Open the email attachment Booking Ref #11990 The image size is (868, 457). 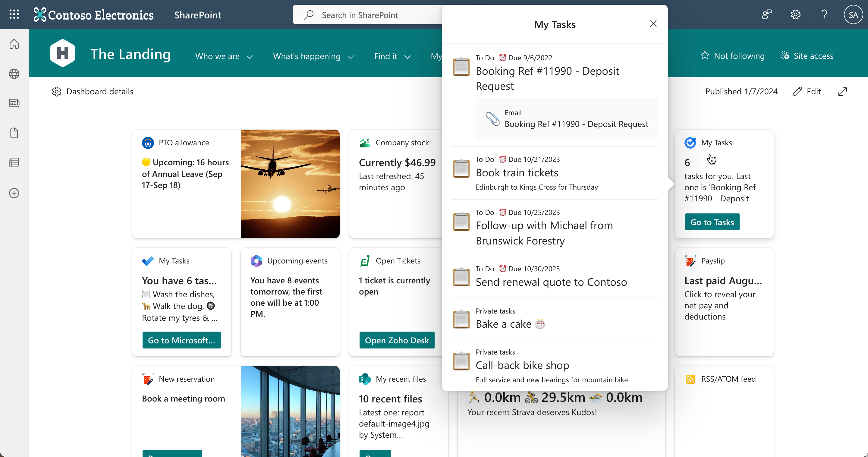tap(567, 118)
